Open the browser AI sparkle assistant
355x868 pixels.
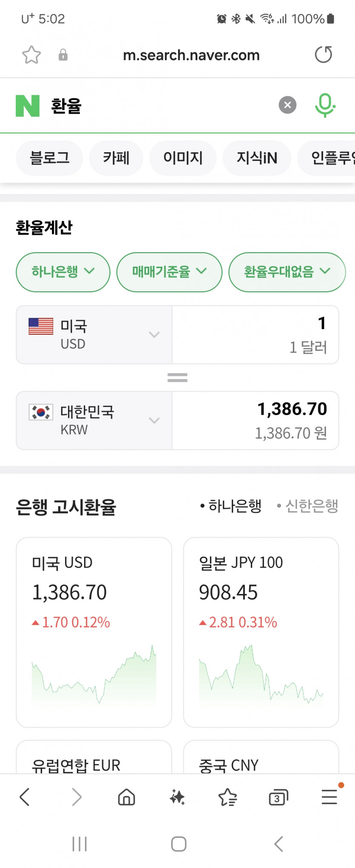point(177,797)
